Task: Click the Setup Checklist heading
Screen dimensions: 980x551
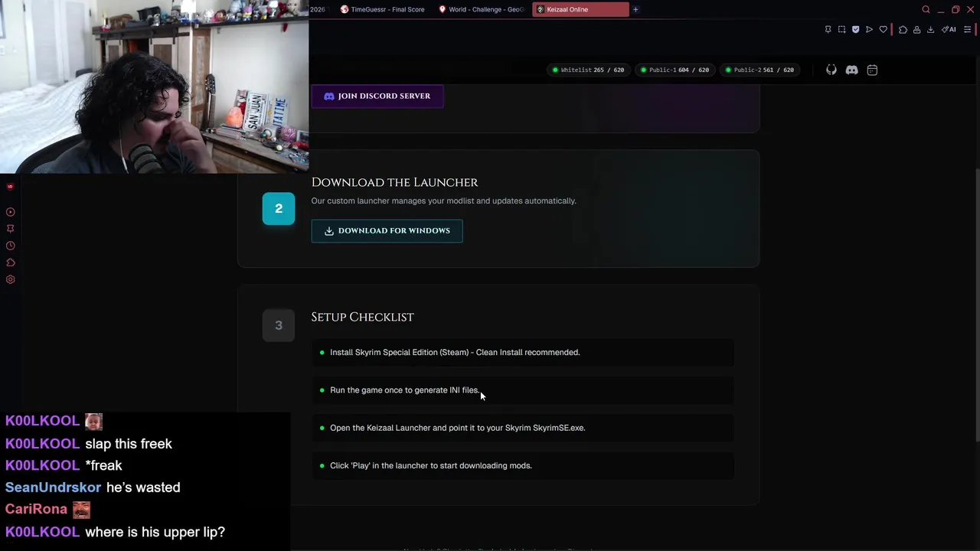Action: coord(362,317)
